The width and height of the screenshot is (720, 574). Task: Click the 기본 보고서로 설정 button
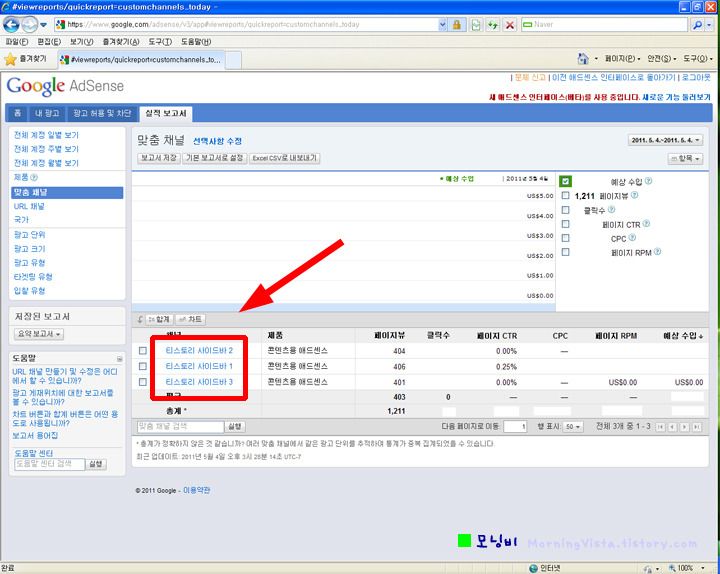click(x=214, y=158)
